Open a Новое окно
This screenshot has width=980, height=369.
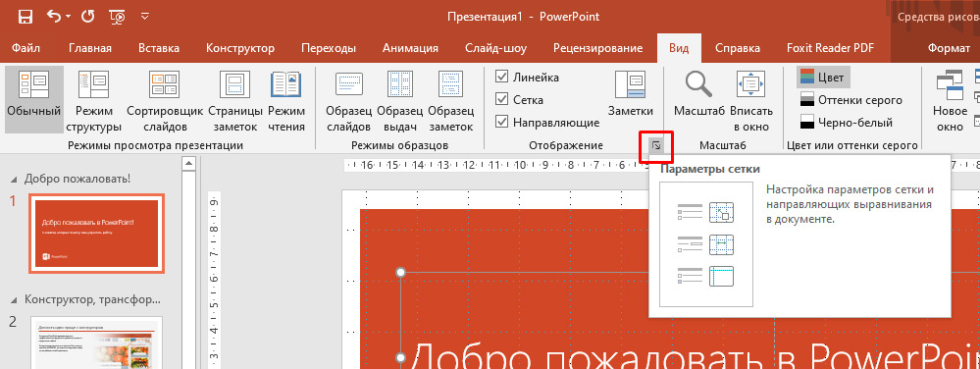(950, 99)
